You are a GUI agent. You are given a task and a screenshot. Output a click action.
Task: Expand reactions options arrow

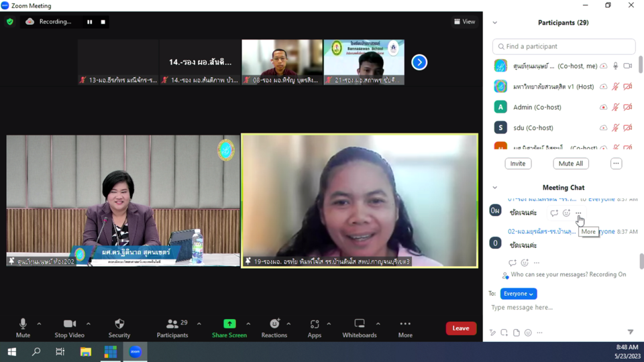[x=288, y=324]
